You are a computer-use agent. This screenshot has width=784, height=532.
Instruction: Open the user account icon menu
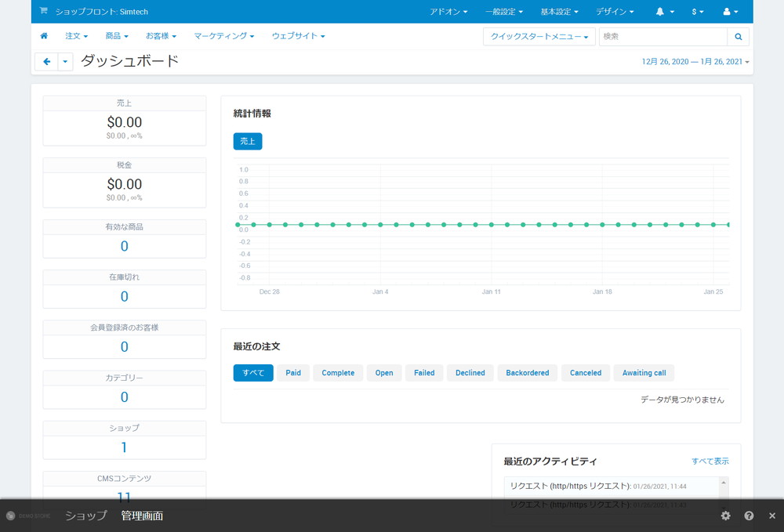(x=731, y=12)
